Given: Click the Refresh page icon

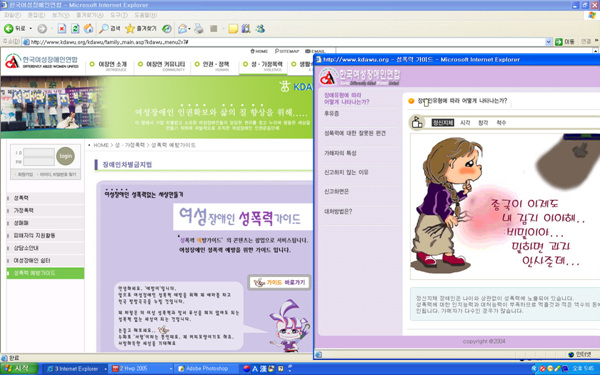Looking at the screenshot, I should click(x=75, y=29).
